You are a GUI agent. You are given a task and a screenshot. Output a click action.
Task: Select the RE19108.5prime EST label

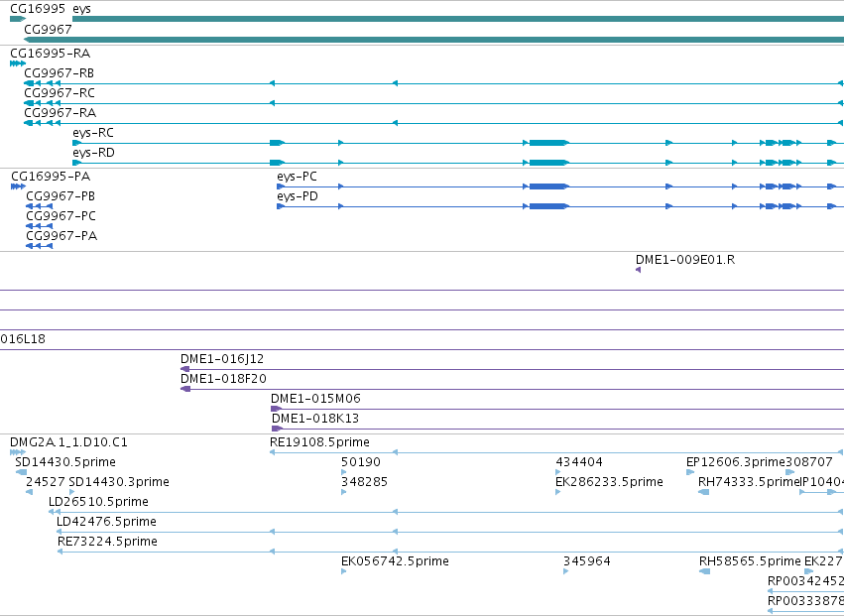click(x=319, y=442)
